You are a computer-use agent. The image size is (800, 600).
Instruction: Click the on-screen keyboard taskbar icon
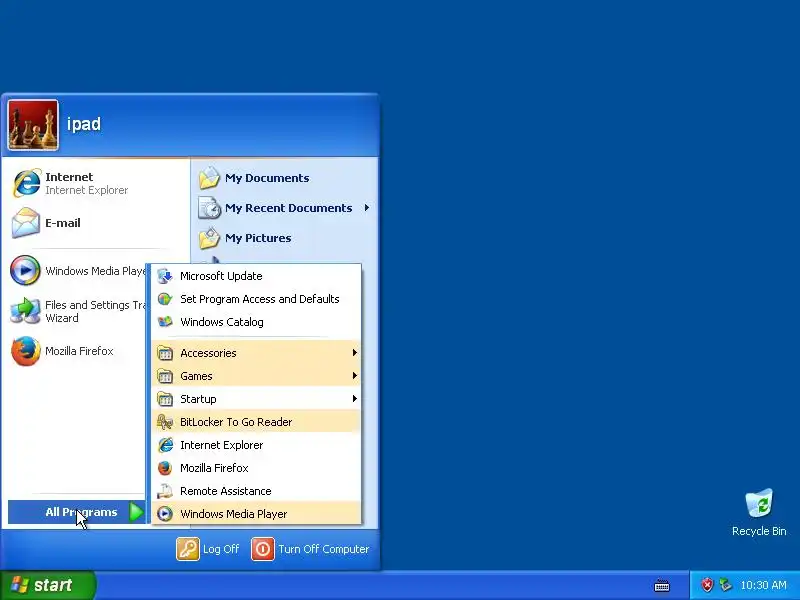click(x=662, y=586)
